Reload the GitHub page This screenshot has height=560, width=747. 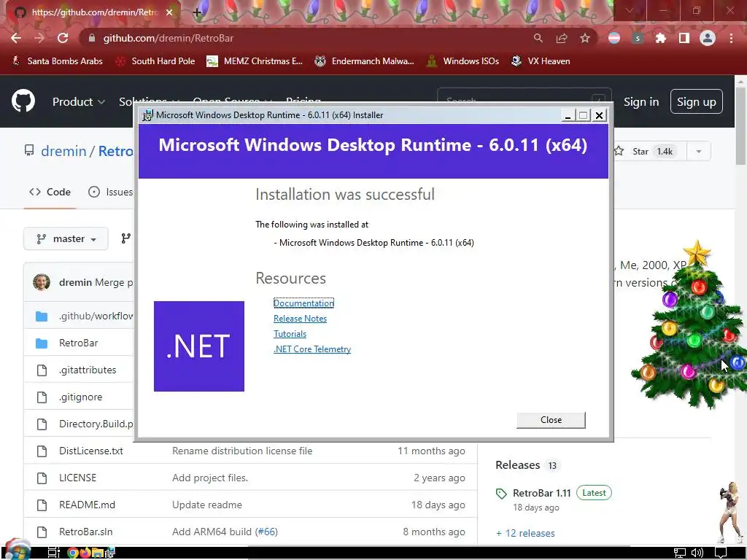[x=63, y=38]
